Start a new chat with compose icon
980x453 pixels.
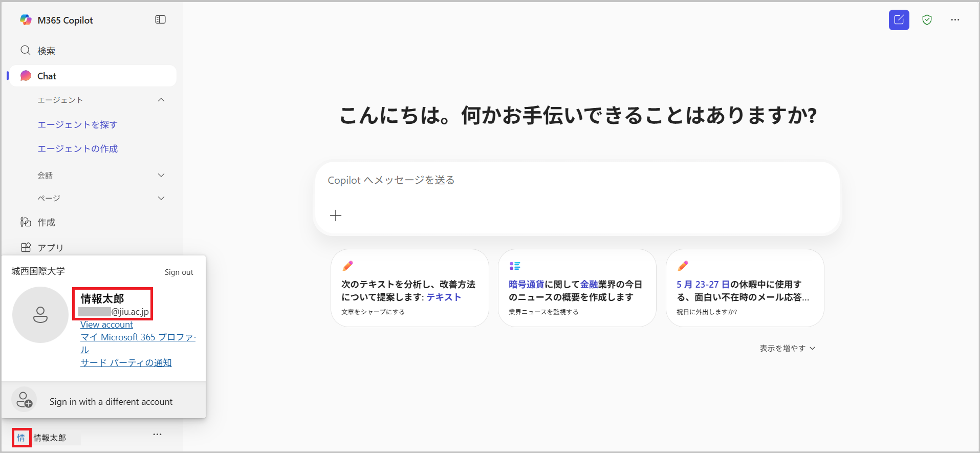pos(899,20)
